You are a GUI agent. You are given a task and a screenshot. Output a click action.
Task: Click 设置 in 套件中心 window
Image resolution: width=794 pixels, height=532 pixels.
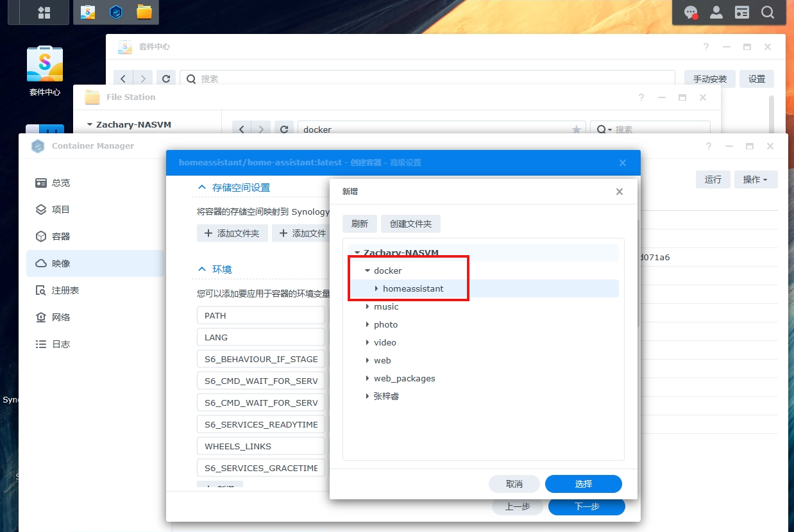click(757, 79)
